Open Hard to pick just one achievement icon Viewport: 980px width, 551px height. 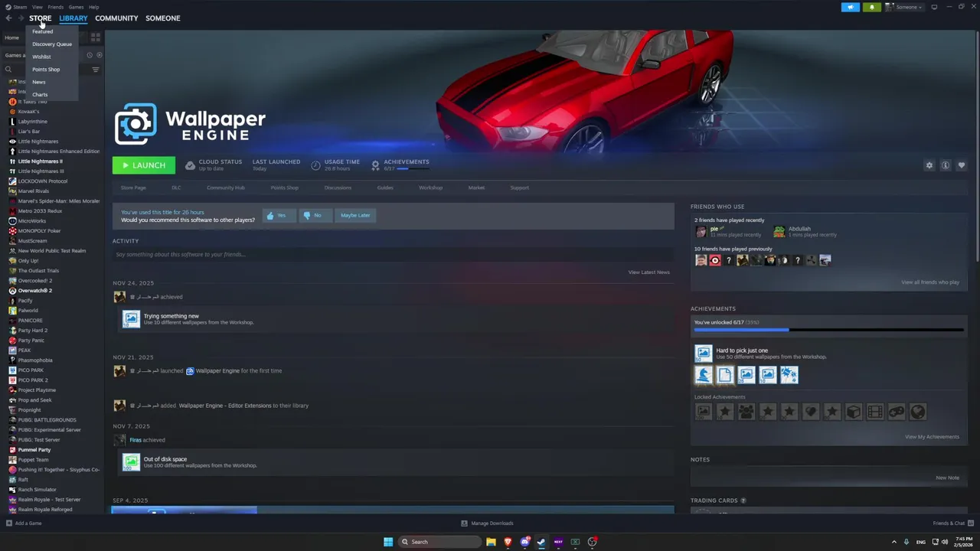coord(704,354)
